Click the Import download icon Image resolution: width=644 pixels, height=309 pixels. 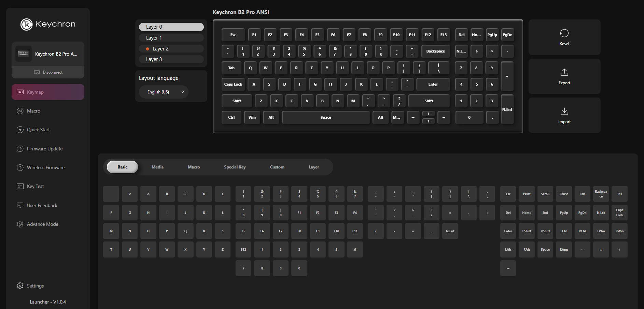pyautogui.click(x=564, y=112)
